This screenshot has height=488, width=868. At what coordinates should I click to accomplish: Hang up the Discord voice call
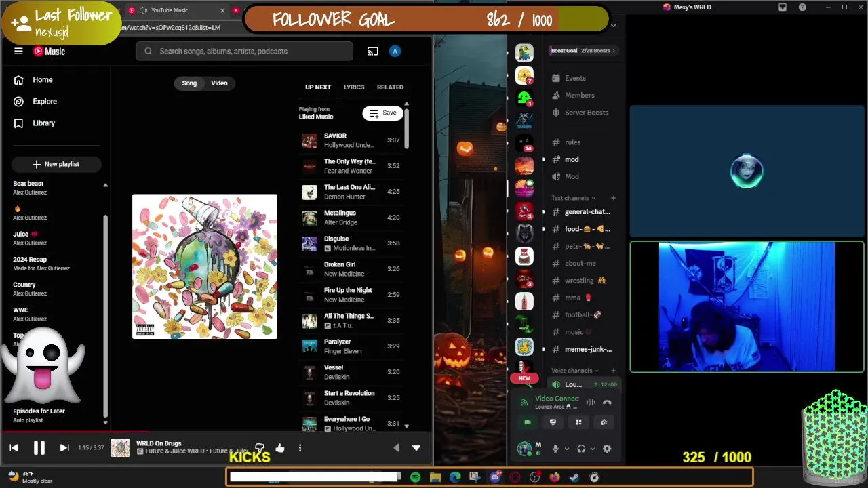click(607, 403)
